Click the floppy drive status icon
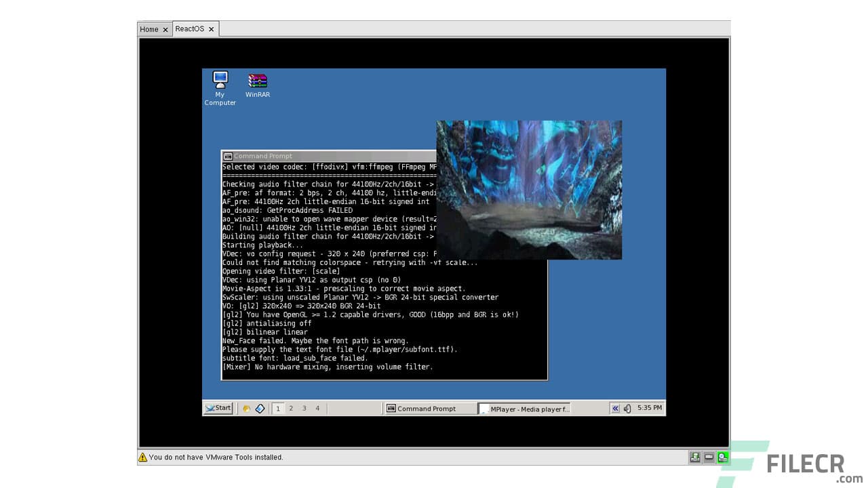The height and width of the screenshot is (488, 868). tap(708, 457)
